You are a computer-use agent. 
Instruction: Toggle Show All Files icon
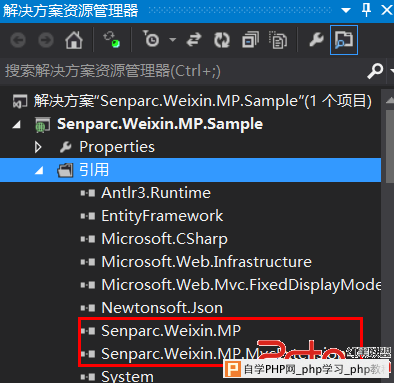[278, 40]
